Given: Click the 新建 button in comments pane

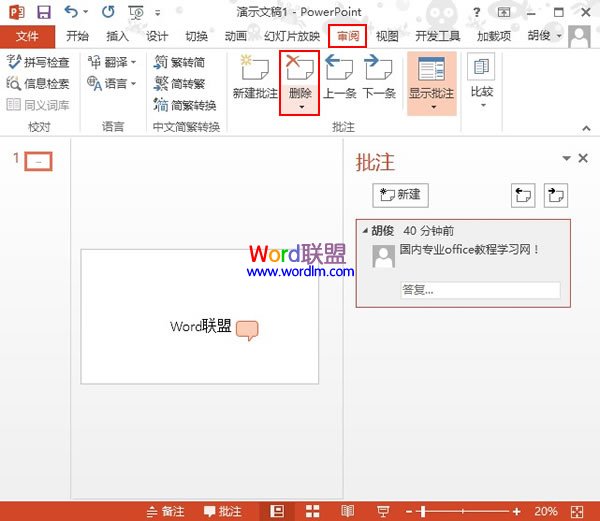Looking at the screenshot, I should 400,195.
